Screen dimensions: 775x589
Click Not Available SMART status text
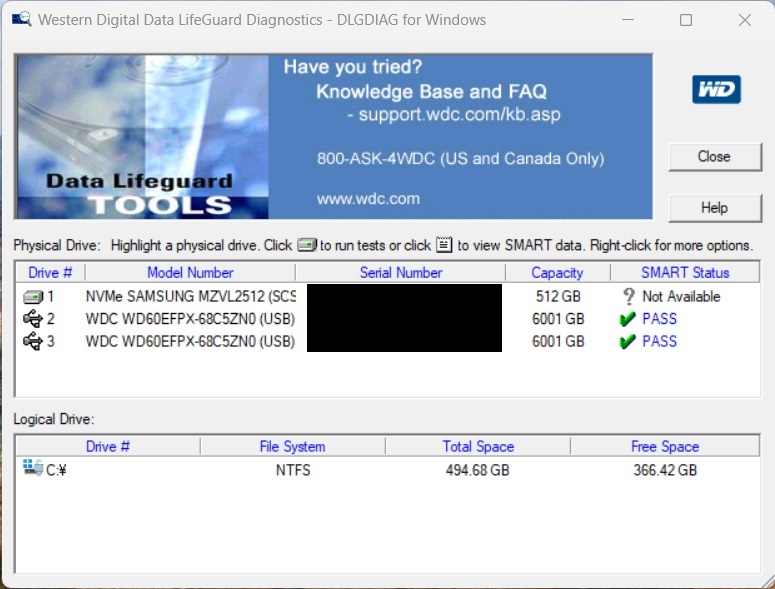pyautogui.click(x=681, y=296)
